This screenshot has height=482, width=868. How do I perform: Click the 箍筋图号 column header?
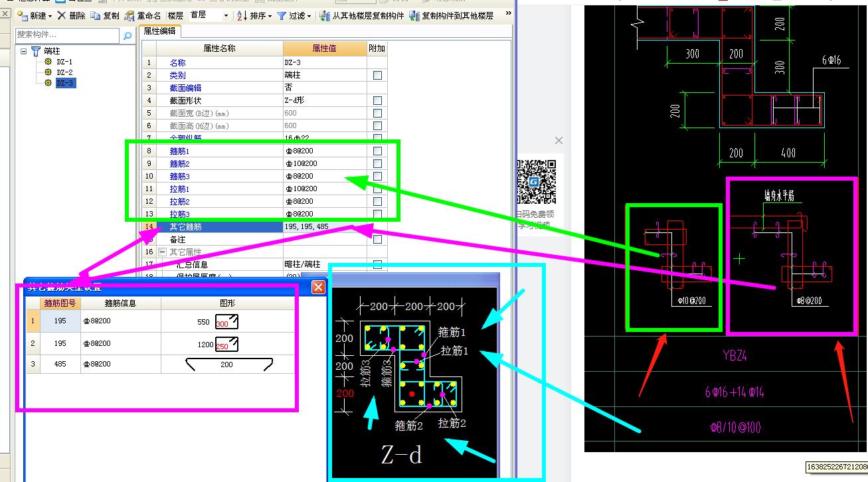tap(60, 303)
